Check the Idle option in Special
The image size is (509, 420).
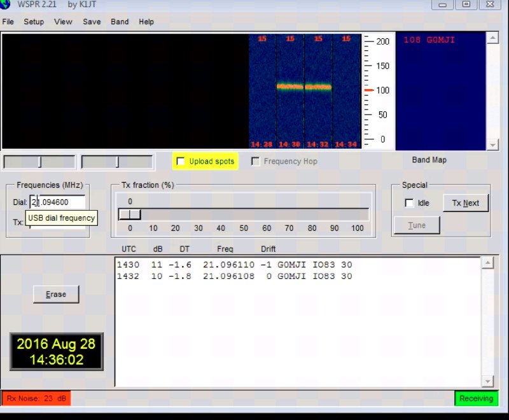[x=409, y=203]
